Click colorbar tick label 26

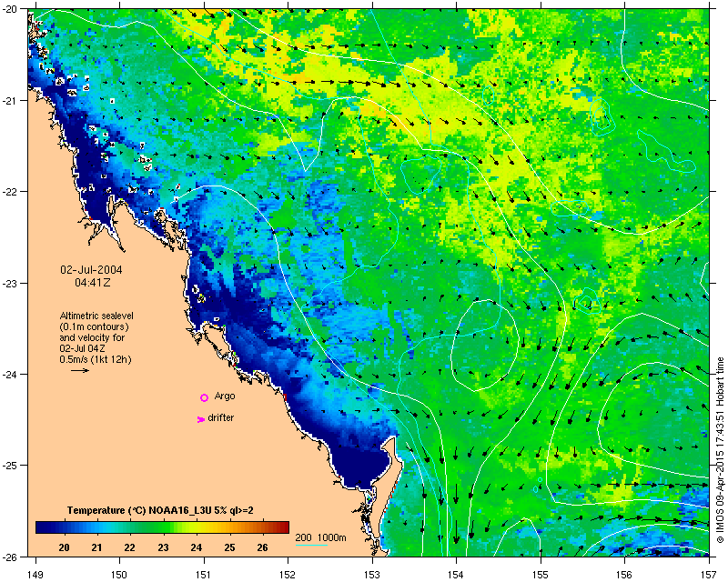coord(262,547)
